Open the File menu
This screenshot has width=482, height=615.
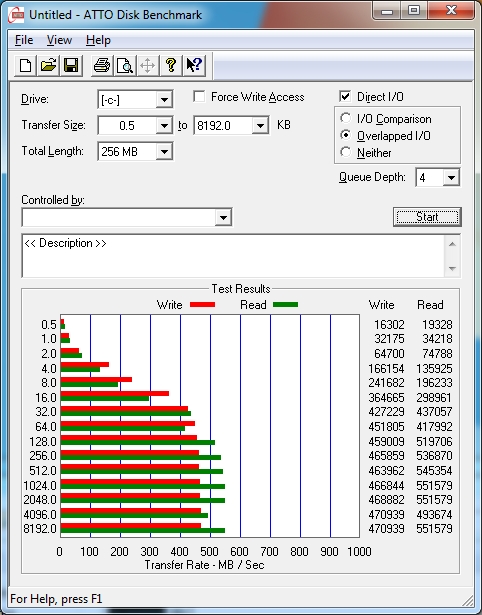click(x=24, y=40)
